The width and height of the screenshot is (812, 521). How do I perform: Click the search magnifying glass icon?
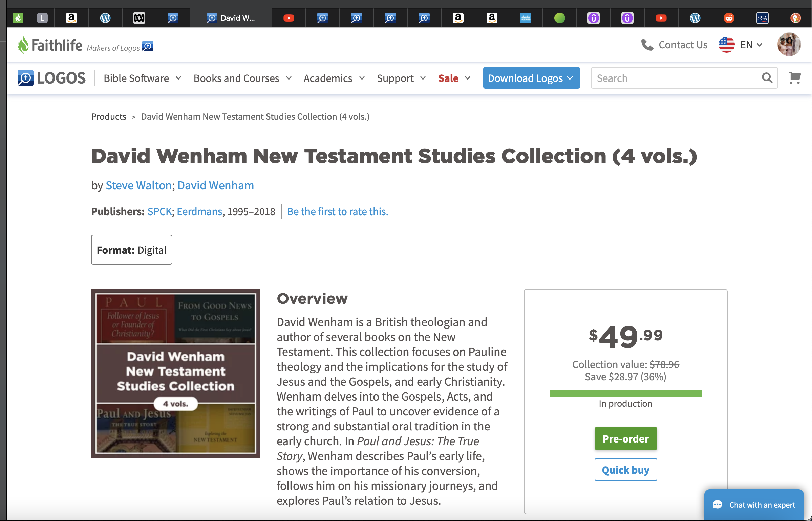click(767, 78)
